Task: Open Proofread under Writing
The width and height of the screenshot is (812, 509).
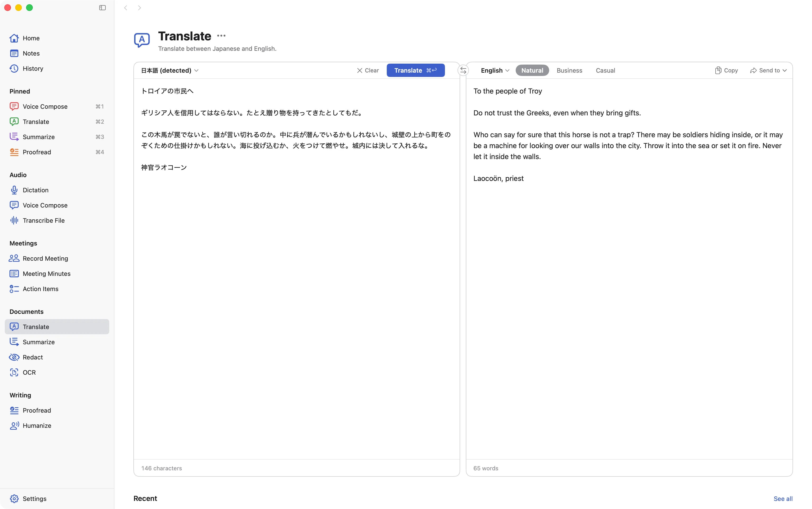Action: point(57,410)
